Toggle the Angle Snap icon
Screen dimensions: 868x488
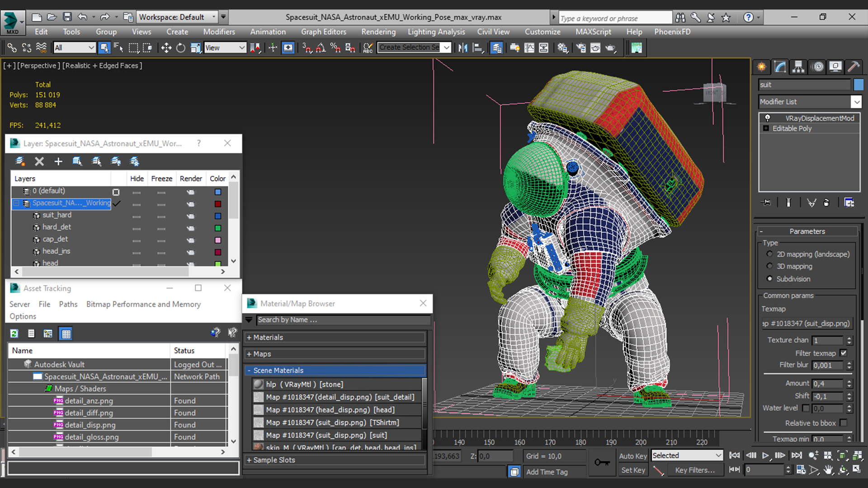point(321,47)
